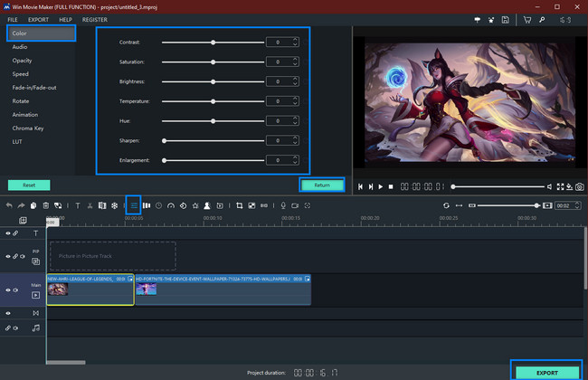The width and height of the screenshot is (588, 380).
Task: Click the scissors split tool
Action: coord(90,205)
